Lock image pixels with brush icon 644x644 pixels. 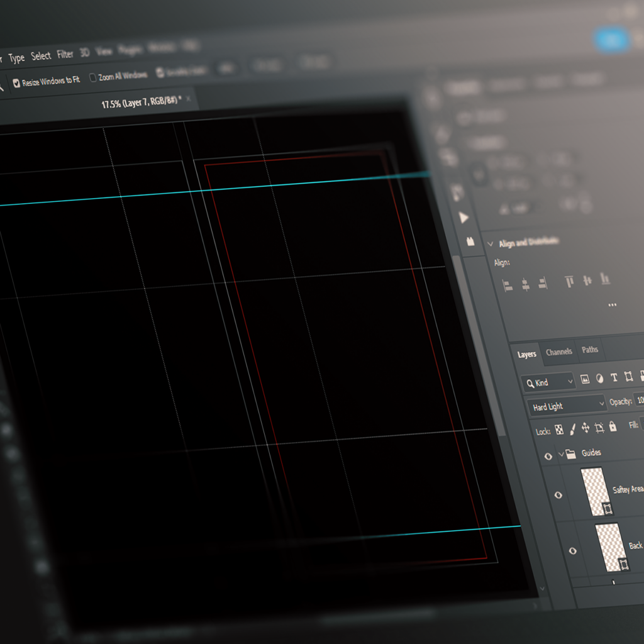pos(572,429)
